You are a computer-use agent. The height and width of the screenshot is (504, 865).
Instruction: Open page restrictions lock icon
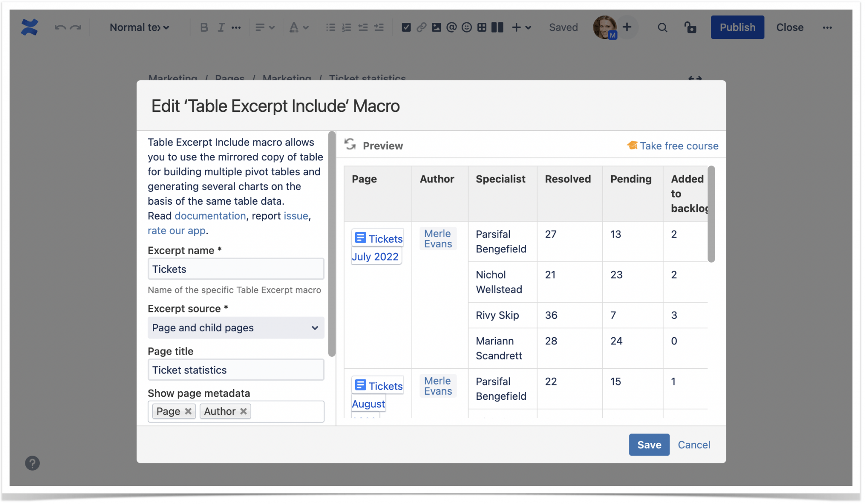pyautogui.click(x=690, y=27)
